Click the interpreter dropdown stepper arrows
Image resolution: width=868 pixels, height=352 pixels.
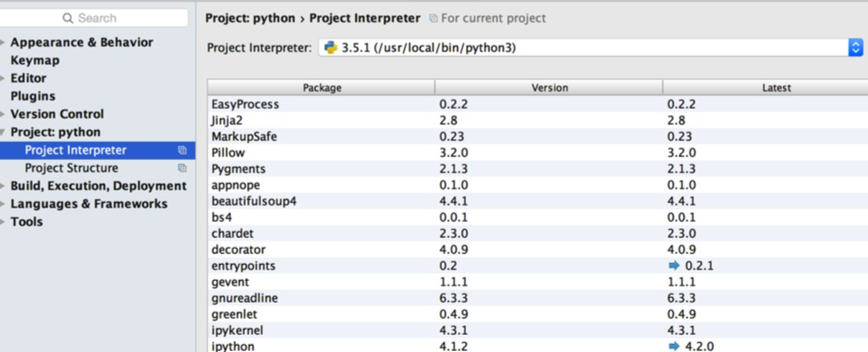pyautogui.click(x=855, y=48)
